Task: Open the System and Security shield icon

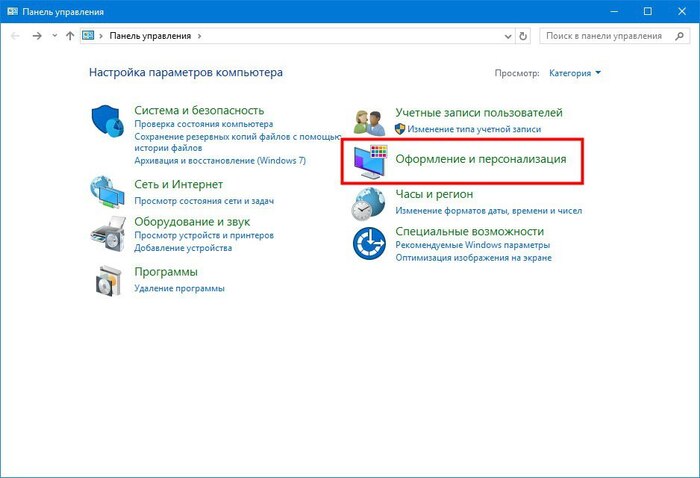Action: [x=107, y=121]
